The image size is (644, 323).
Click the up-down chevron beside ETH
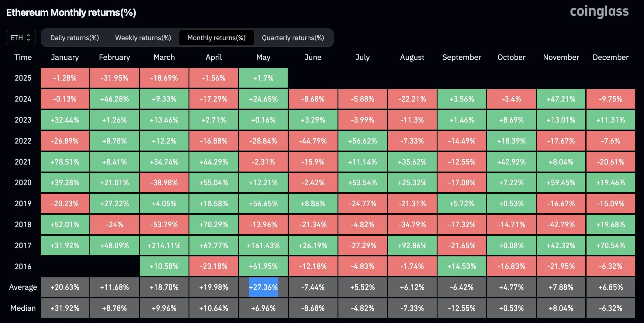(x=29, y=37)
